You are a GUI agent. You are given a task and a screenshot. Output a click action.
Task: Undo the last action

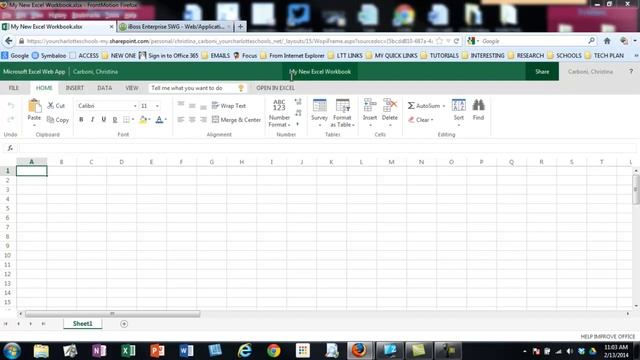click(x=11, y=106)
